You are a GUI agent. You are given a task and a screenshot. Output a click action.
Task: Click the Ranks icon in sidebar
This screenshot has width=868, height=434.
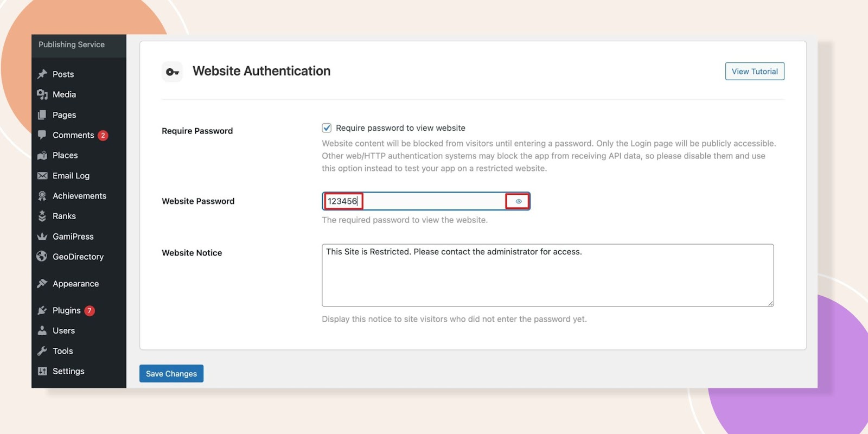tap(42, 216)
